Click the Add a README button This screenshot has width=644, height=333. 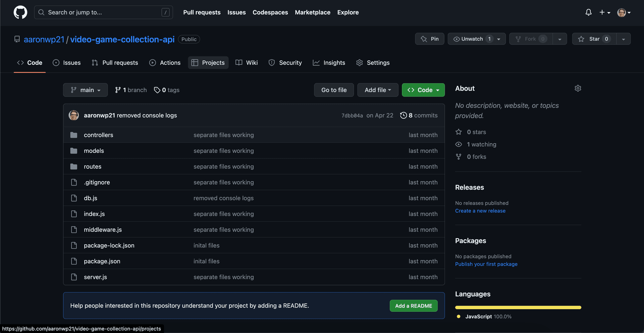tap(413, 306)
